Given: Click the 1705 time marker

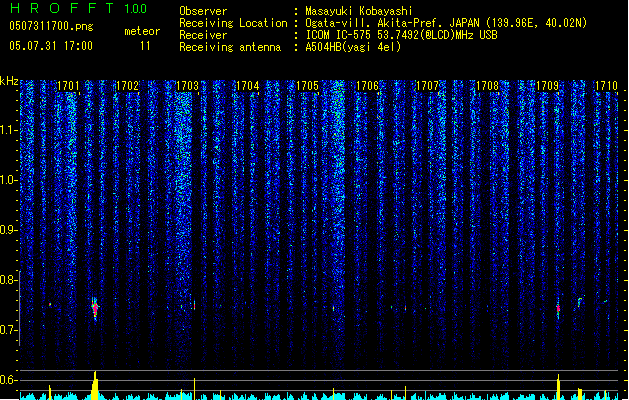Looking at the screenshot, I should pyautogui.click(x=307, y=86).
